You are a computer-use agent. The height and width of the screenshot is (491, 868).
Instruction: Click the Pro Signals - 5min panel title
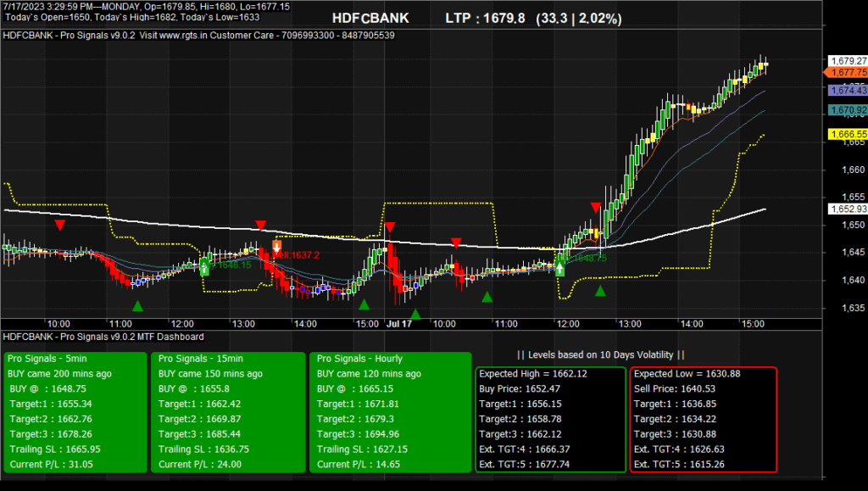(x=47, y=359)
